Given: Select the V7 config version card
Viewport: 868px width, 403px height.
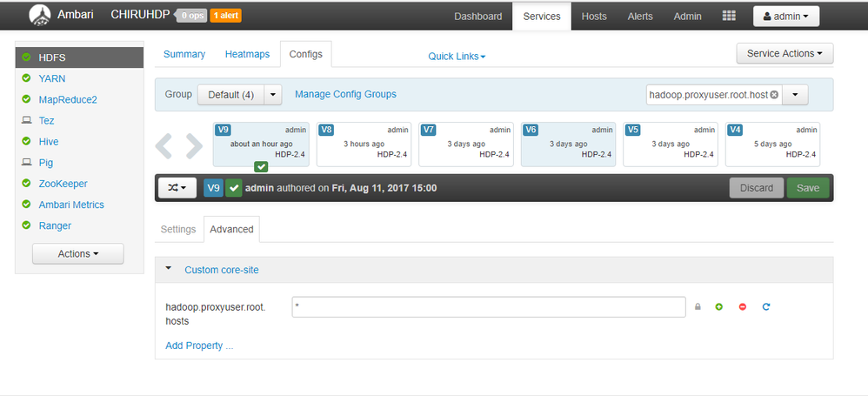Looking at the screenshot, I should tap(466, 144).
